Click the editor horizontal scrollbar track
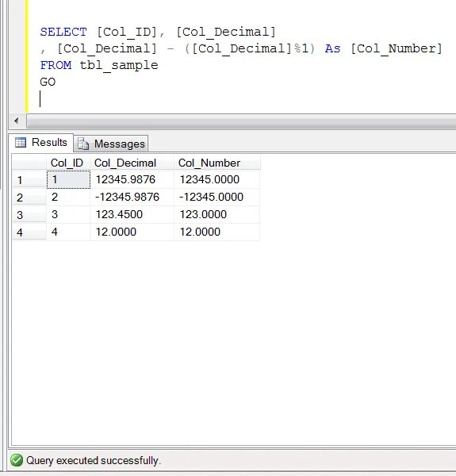 pyautogui.click(x=241, y=121)
